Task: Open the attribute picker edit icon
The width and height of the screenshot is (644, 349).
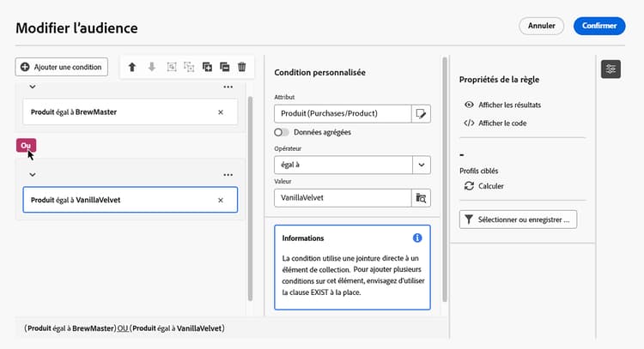Action: (421, 113)
